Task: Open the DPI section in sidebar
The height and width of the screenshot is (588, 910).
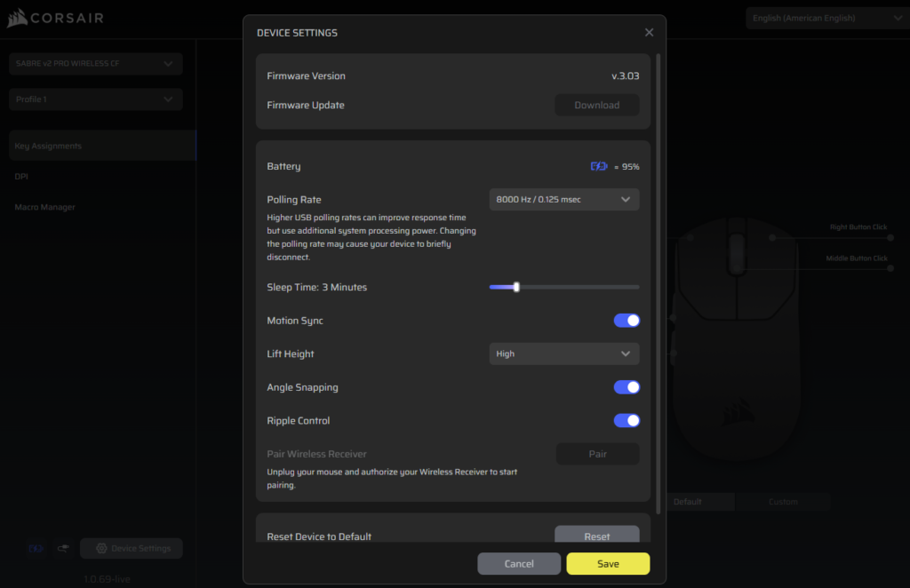Action: click(x=21, y=177)
